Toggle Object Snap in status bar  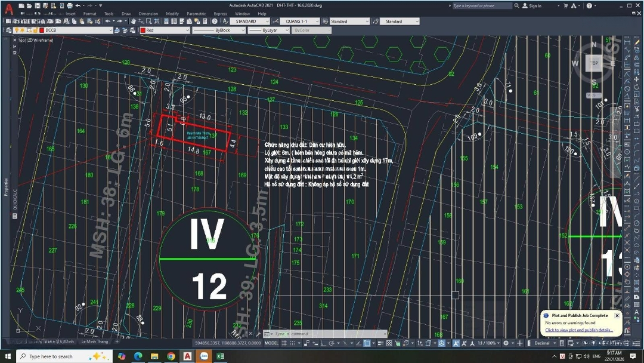(367, 343)
